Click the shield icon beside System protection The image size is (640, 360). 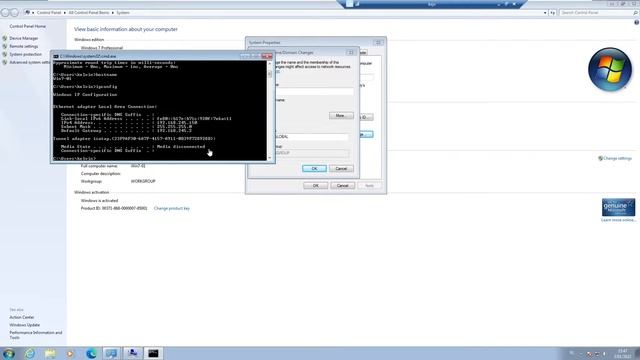(x=5, y=54)
